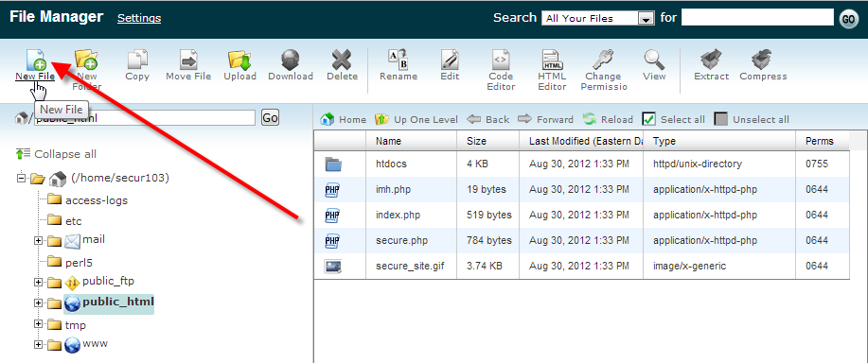Expand the mail folder node
868x363 pixels.
[x=38, y=240]
